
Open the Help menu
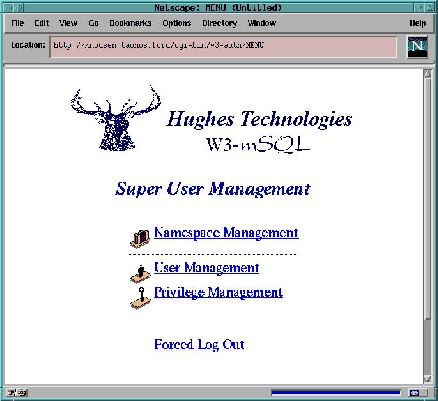418,23
